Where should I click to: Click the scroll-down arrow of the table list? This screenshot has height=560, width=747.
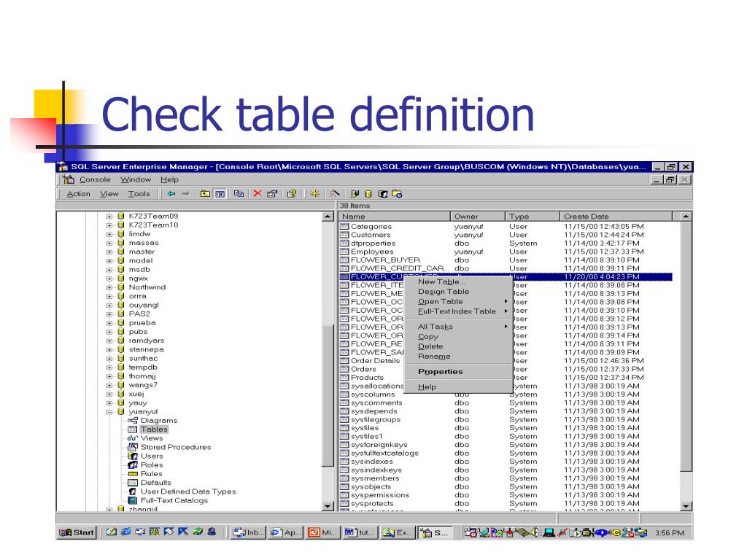[x=686, y=506]
